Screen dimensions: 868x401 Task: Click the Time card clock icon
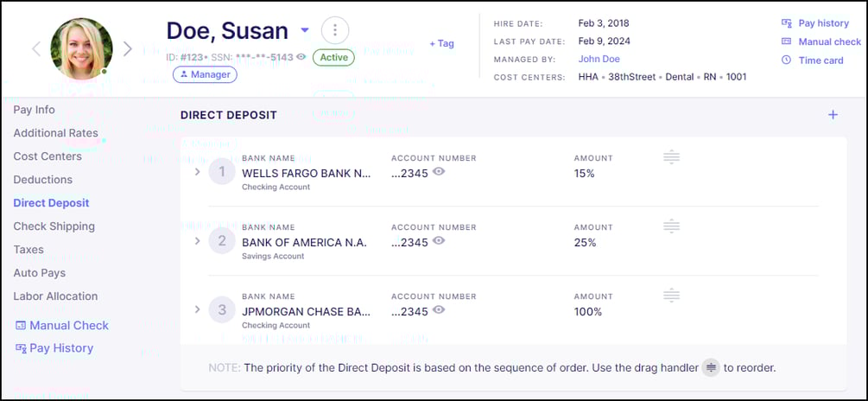(x=786, y=60)
